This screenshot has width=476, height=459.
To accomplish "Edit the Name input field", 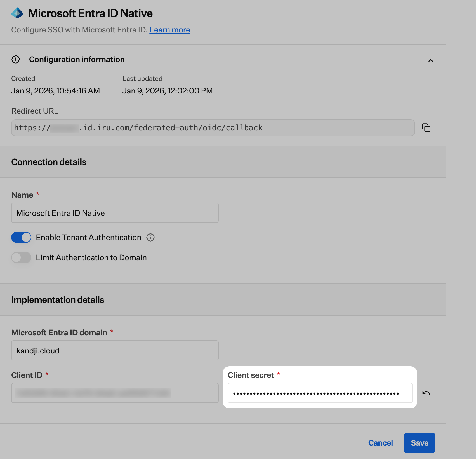I will coord(115,213).
